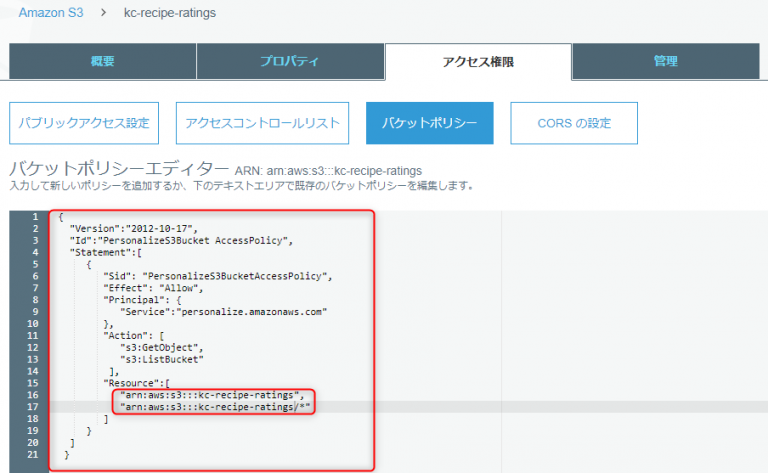The width and height of the screenshot is (768, 473).
Task: Click the "Principal": { line
Action: click(142, 300)
